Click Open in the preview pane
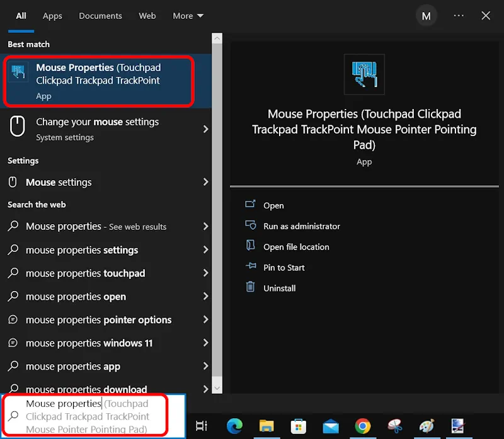Screen dimensions: 504x439 point(273,206)
